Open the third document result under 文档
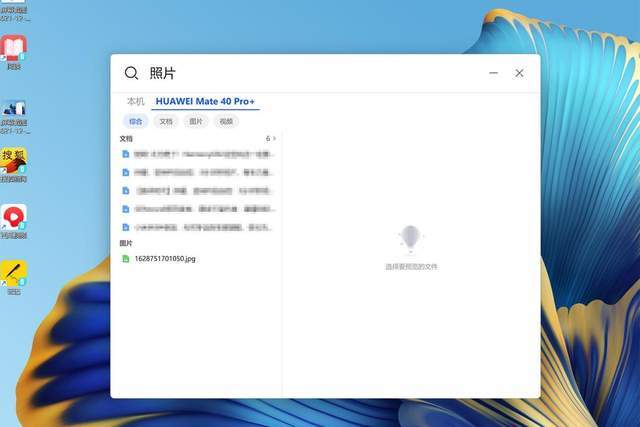The width and height of the screenshot is (640, 427). tap(198, 191)
